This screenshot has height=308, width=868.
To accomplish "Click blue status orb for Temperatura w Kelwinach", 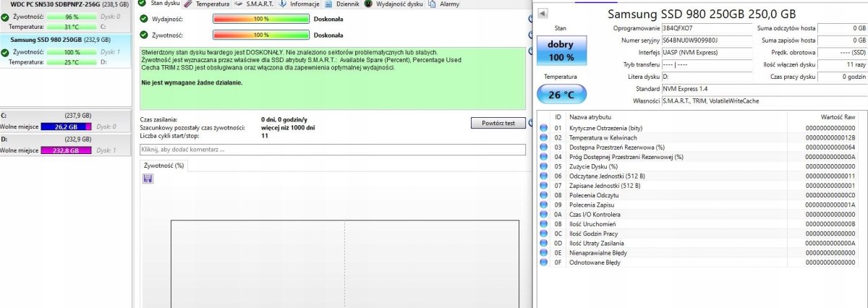I will tap(544, 137).
